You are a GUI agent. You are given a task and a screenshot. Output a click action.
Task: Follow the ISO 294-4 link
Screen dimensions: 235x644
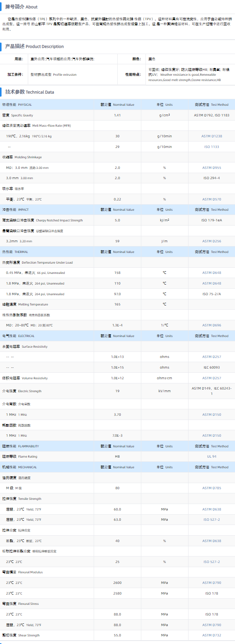tap(211, 178)
